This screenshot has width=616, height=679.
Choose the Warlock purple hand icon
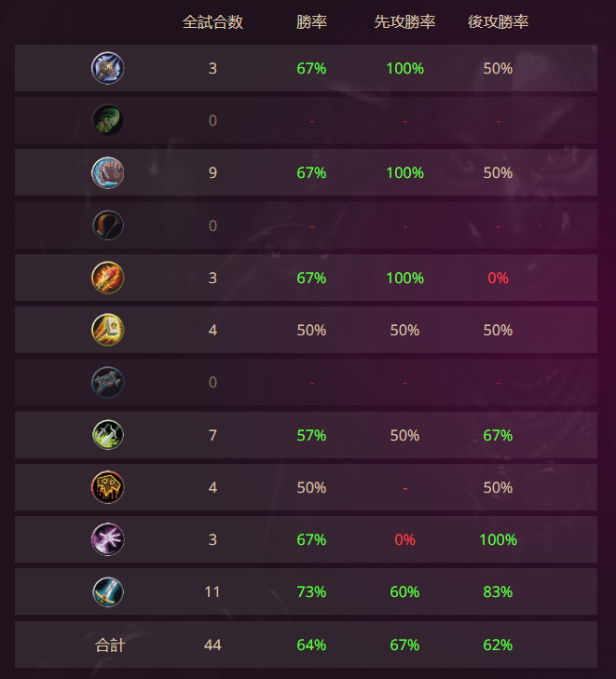[108, 539]
